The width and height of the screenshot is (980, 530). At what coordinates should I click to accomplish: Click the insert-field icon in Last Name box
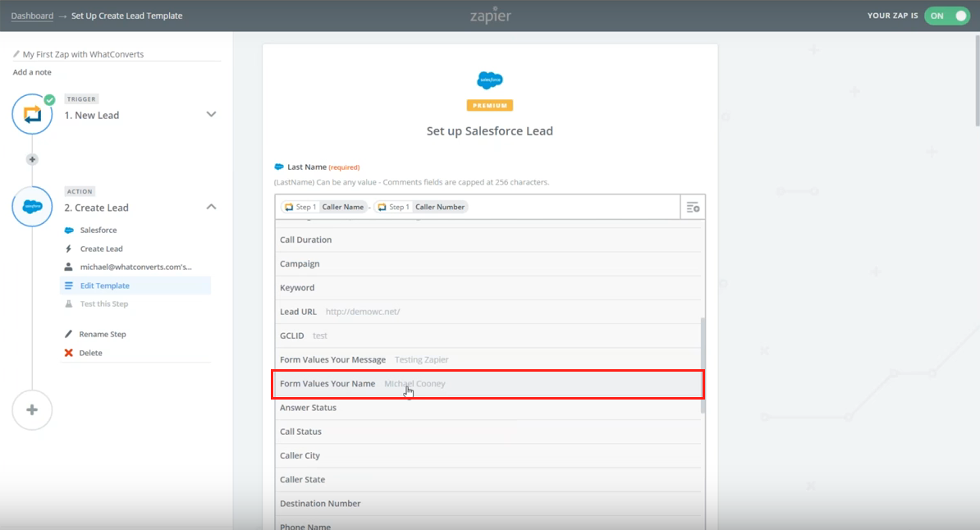693,207
